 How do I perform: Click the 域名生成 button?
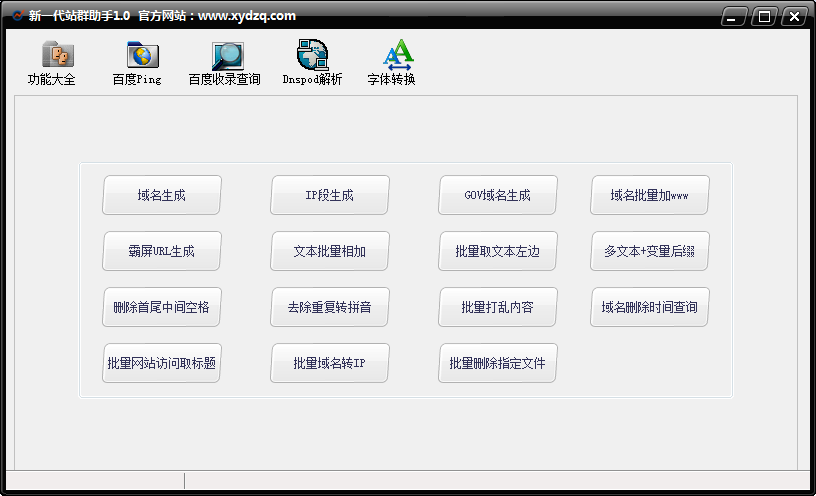coord(162,195)
